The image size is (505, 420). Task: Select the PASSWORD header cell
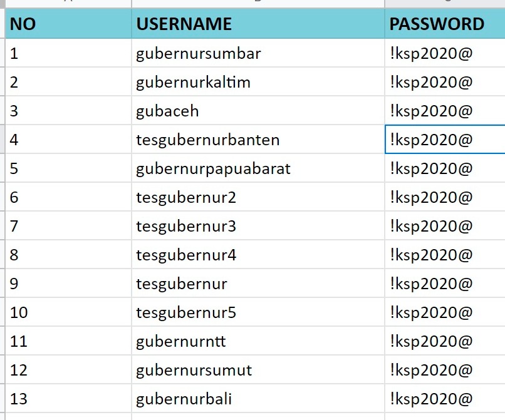coord(445,24)
